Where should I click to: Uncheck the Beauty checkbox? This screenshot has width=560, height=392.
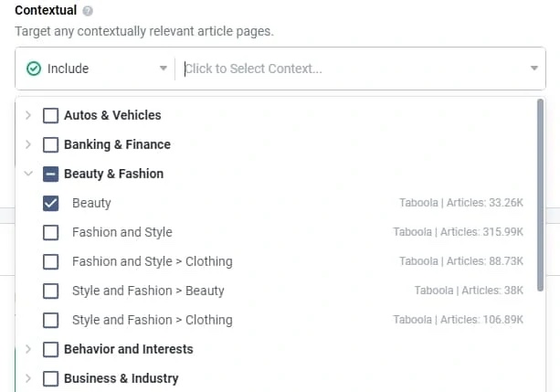click(51, 203)
